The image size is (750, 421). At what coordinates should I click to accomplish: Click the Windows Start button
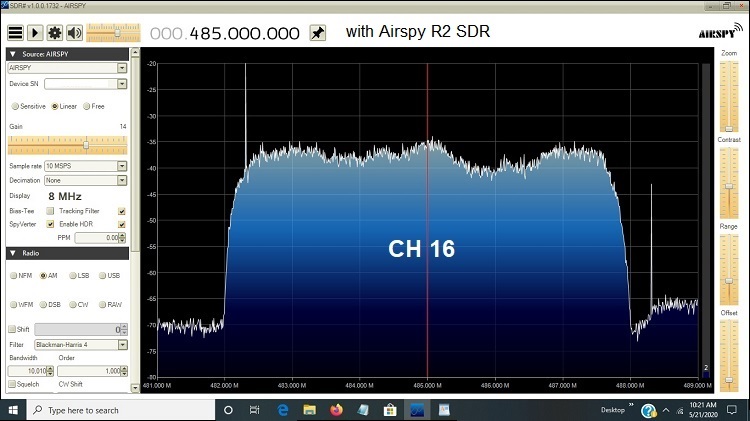13,410
